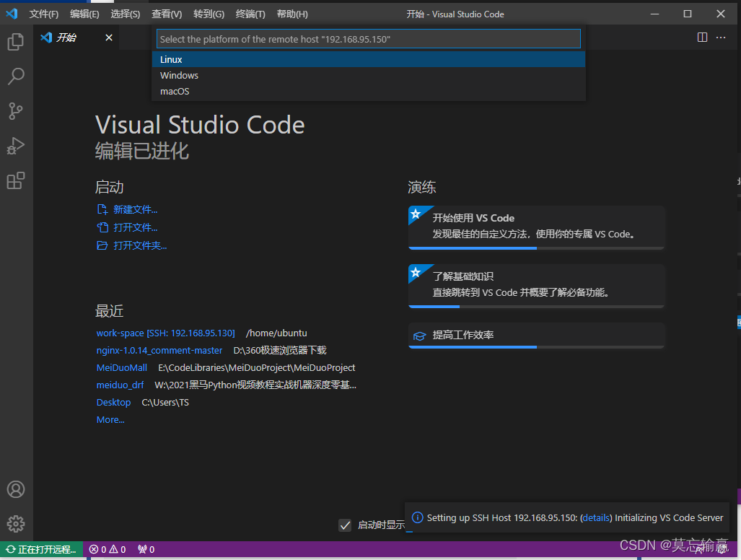Click the VS Code logo in title bar
This screenshot has height=560, width=741.
click(x=12, y=14)
